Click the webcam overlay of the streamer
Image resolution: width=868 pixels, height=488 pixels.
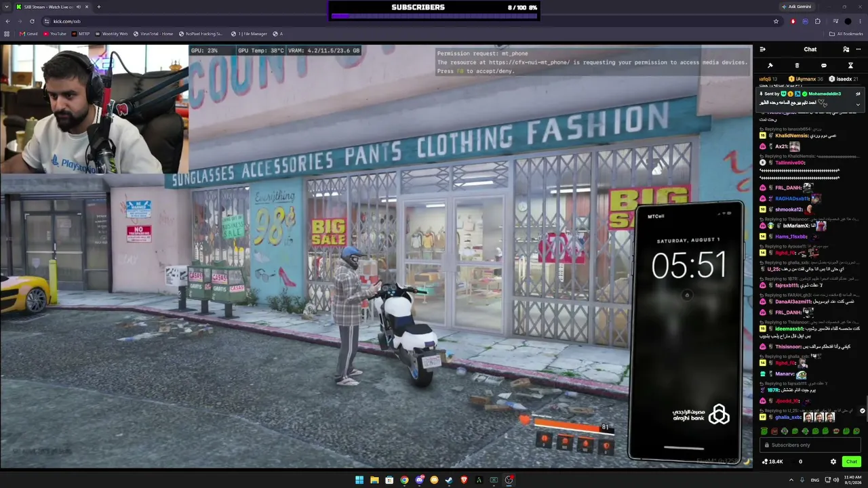point(94,109)
